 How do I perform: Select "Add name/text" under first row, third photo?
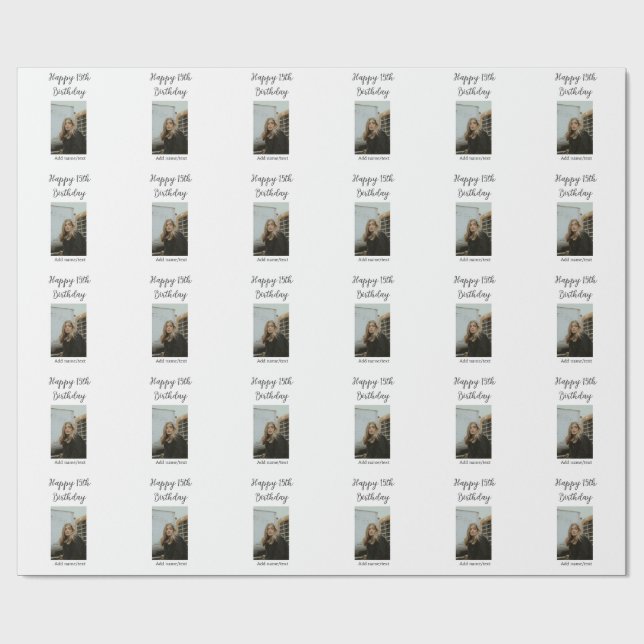270,158
